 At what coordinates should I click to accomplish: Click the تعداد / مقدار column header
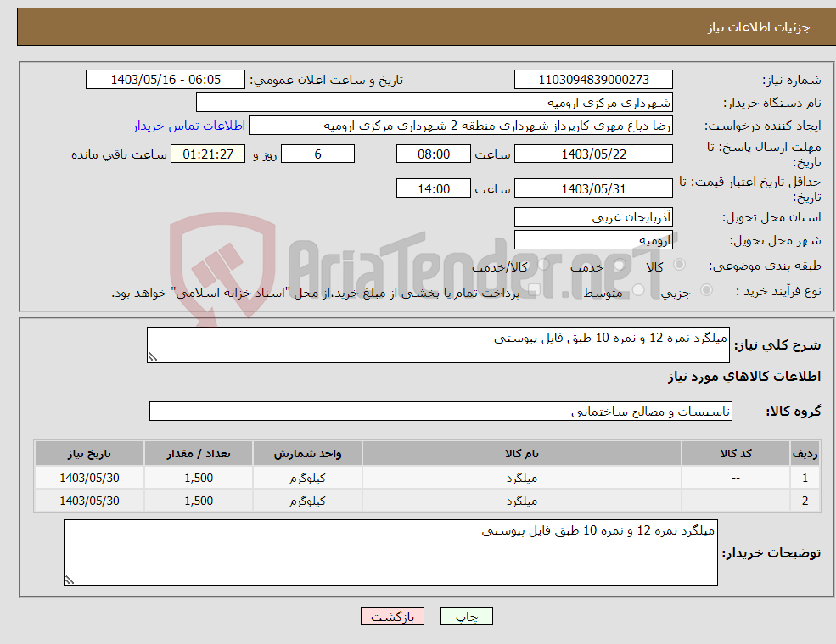tap(199, 454)
